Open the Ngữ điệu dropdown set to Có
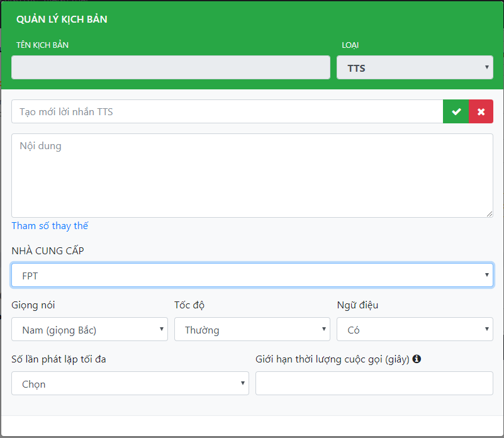 [415, 329]
